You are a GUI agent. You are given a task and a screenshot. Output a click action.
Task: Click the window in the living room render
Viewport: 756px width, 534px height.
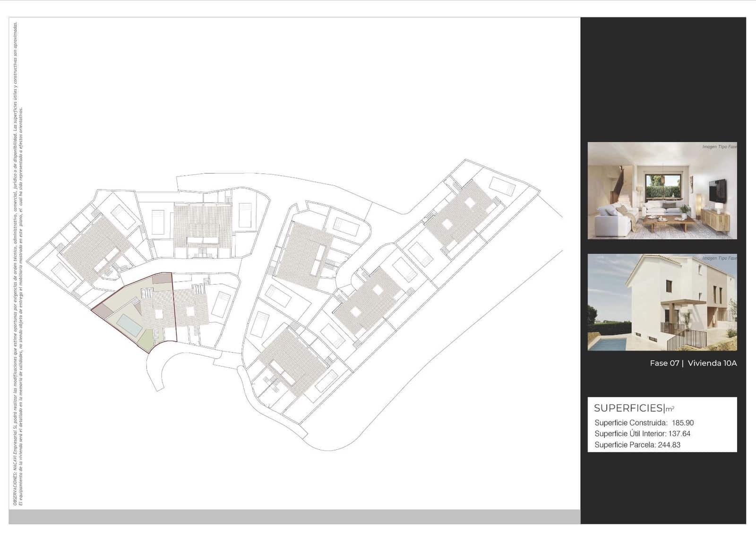click(x=661, y=186)
